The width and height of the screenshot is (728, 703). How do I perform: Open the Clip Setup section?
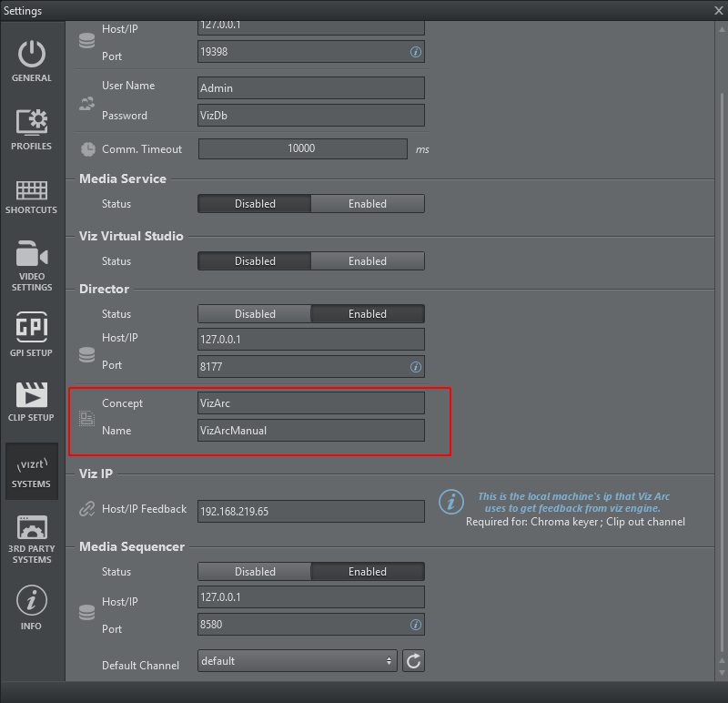click(32, 401)
